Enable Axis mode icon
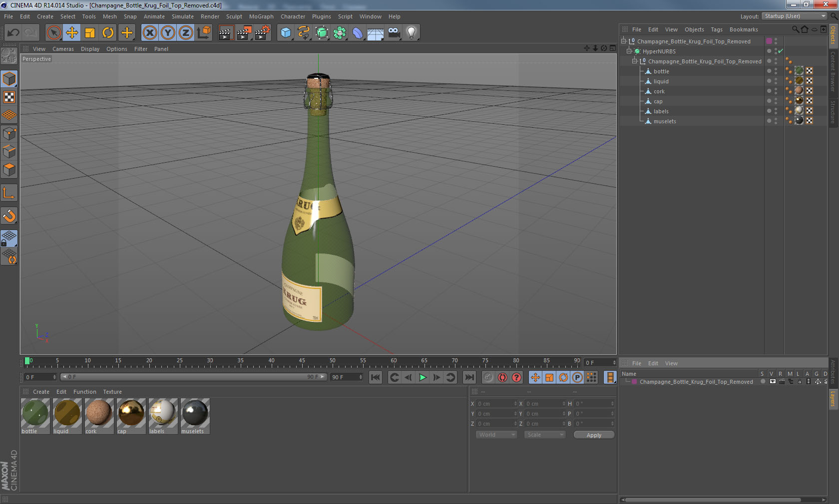Screen dimensions: 839x504 point(9,193)
